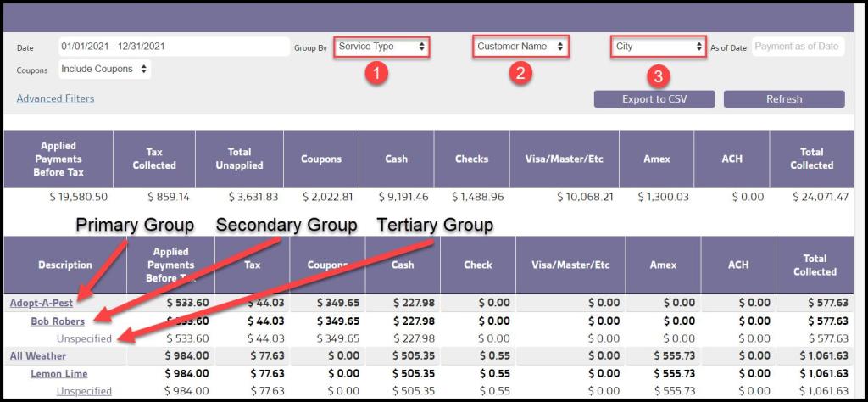Click Unspecified link under Lemon Lime
This screenshot has width=868, height=402.
coord(84,391)
